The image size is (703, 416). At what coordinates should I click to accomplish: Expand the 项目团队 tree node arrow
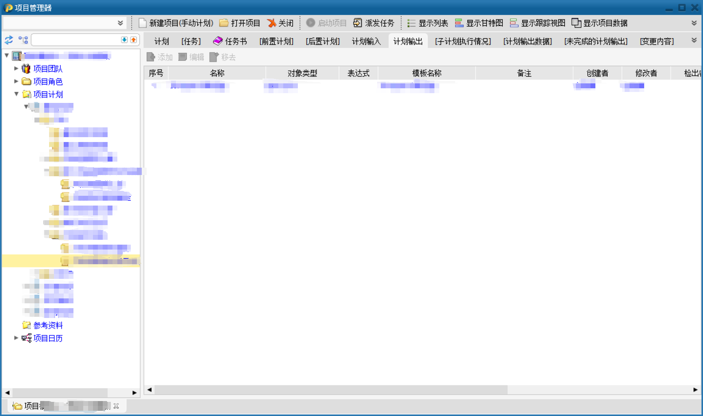click(x=16, y=69)
